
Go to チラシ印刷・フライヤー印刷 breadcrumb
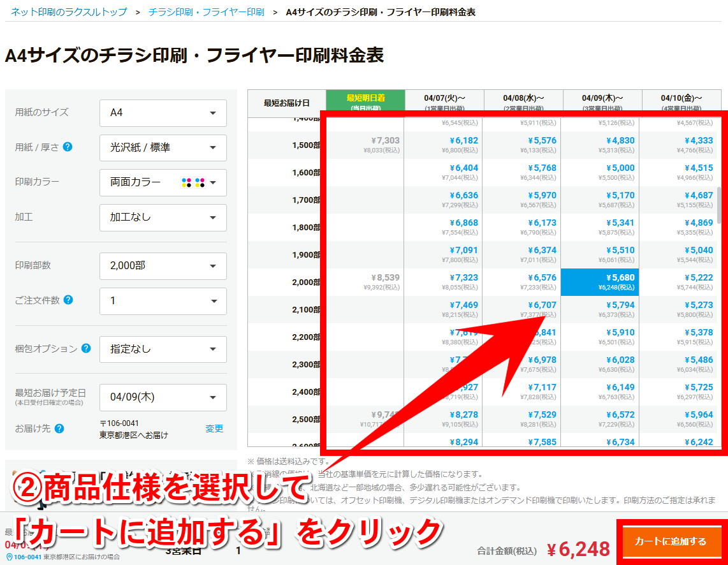click(206, 12)
